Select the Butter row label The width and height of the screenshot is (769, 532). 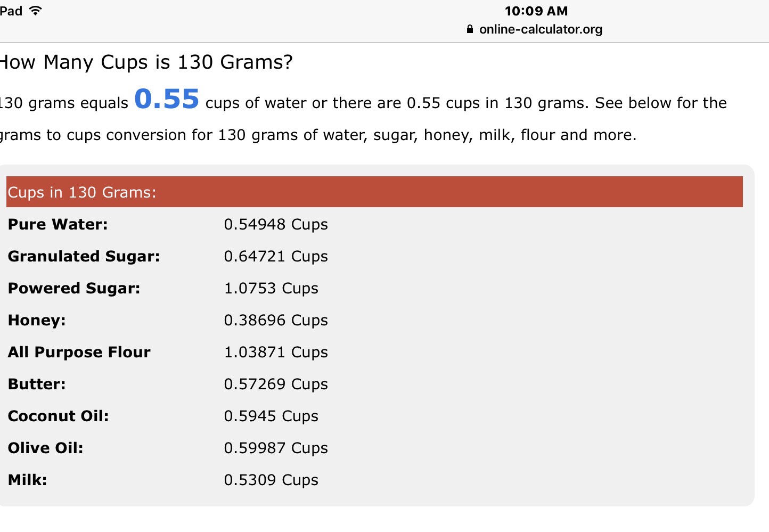tap(37, 384)
